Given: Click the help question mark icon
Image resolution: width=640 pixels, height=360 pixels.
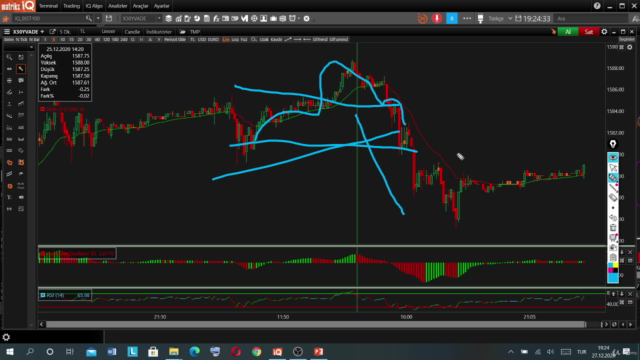Looking at the screenshot, I should coord(597,6).
